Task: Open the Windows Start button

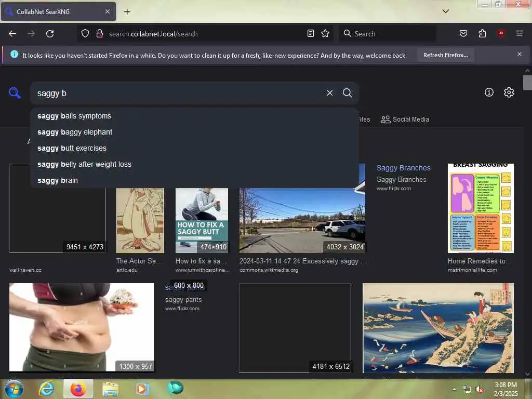Action: click(x=14, y=389)
